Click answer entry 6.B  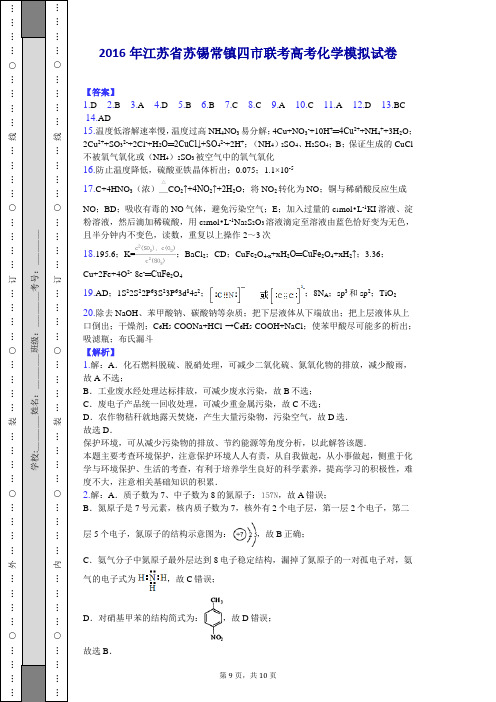[x=208, y=105]
